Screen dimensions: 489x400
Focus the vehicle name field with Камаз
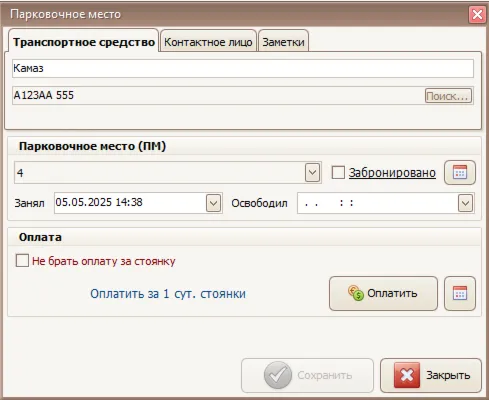tap(243, 68)
